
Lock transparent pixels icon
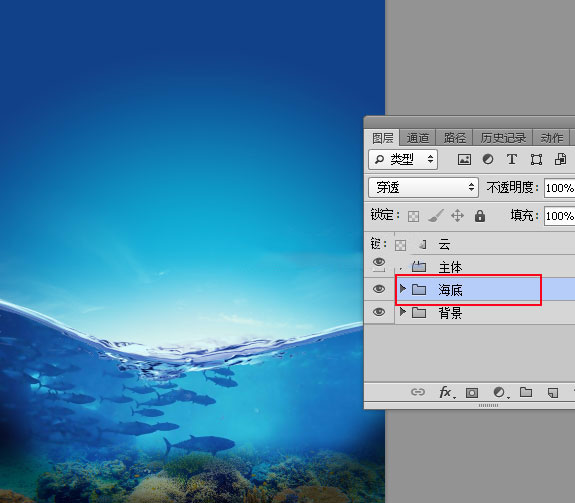pyautogui.click(x=413, y=216)
